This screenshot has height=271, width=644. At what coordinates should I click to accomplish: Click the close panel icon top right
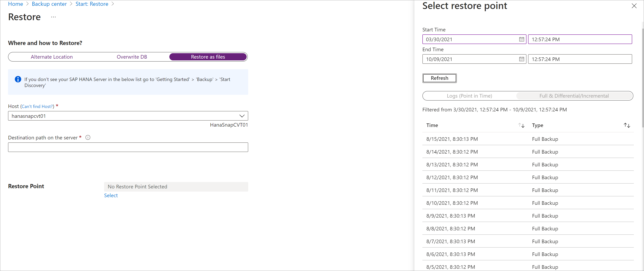[x=634, y=6]
